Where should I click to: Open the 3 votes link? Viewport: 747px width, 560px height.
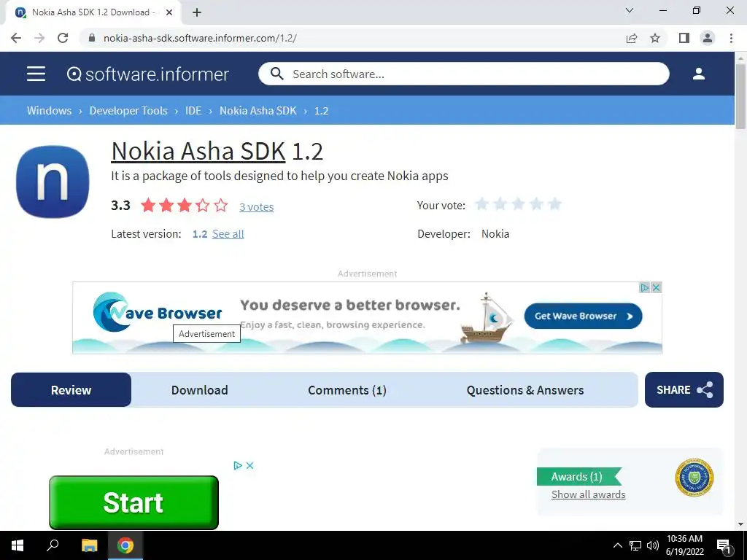256,206
